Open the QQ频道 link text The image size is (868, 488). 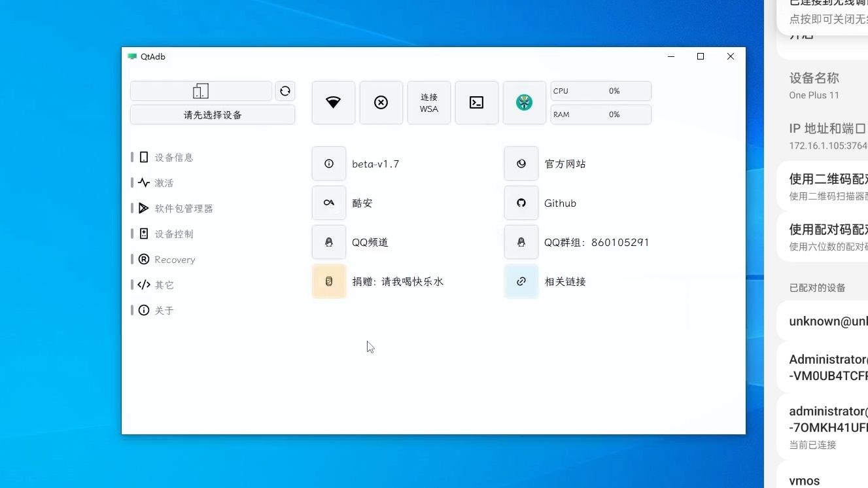click(370, 243)
